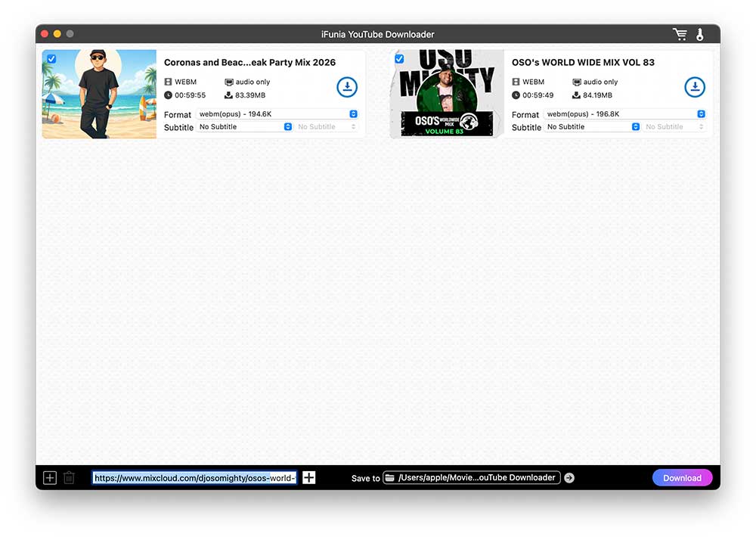Open output folder with the arrow icon
The width and height of the screenshot is (756, 537).
pos(569,477)
